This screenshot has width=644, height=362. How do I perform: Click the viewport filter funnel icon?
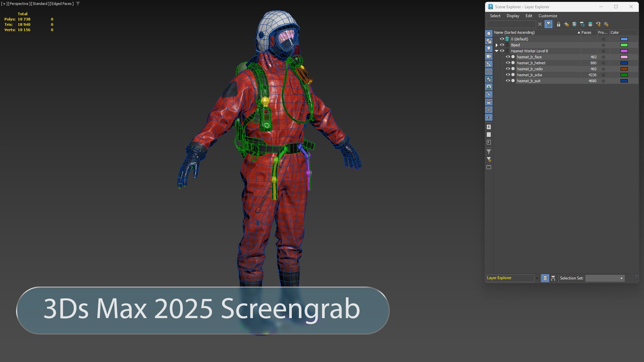click(78, 4)
